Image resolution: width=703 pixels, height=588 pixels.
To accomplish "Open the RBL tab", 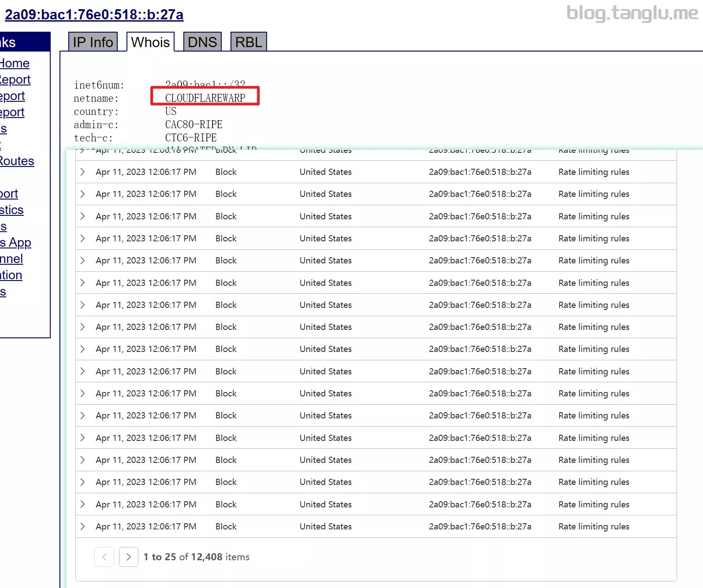I will click(x=249, y=42).
